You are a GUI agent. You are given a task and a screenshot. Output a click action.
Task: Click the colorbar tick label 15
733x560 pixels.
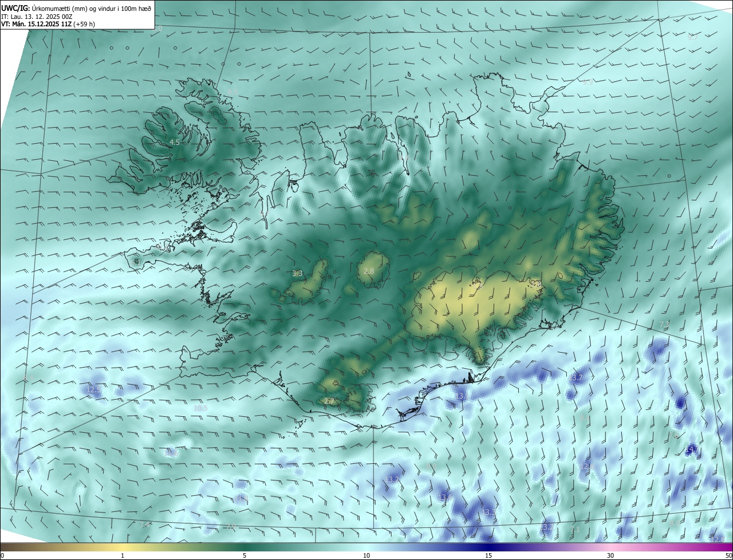pyautogui.click(x=488, y=555)
